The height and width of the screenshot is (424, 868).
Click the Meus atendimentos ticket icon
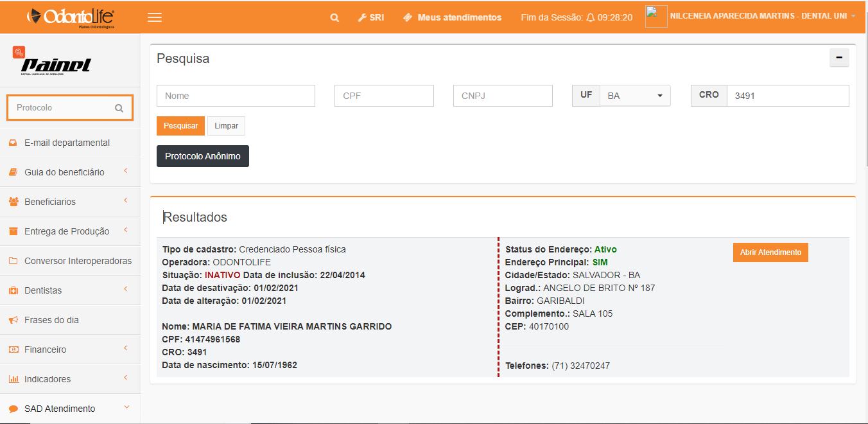[408, 18]
